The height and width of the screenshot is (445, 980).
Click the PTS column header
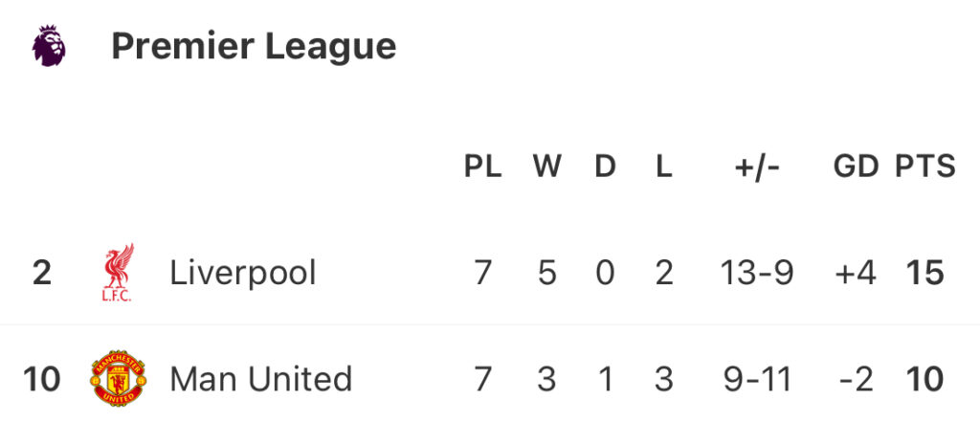pyautogui.click(x=925, y=167)
